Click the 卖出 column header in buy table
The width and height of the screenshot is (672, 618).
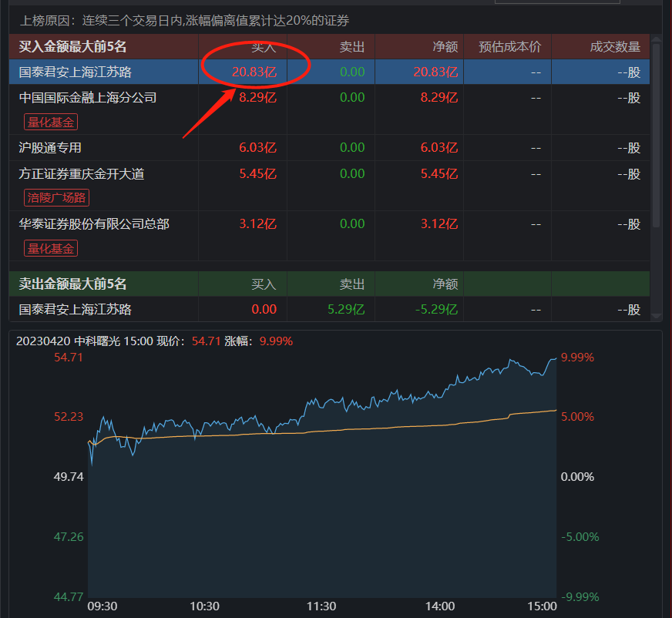pyautogui.click(x=352, y=47)
